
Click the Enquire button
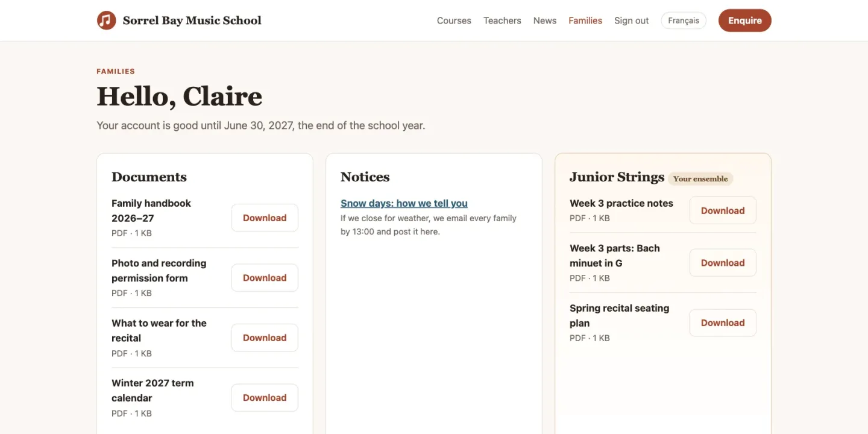click(745, 20)
